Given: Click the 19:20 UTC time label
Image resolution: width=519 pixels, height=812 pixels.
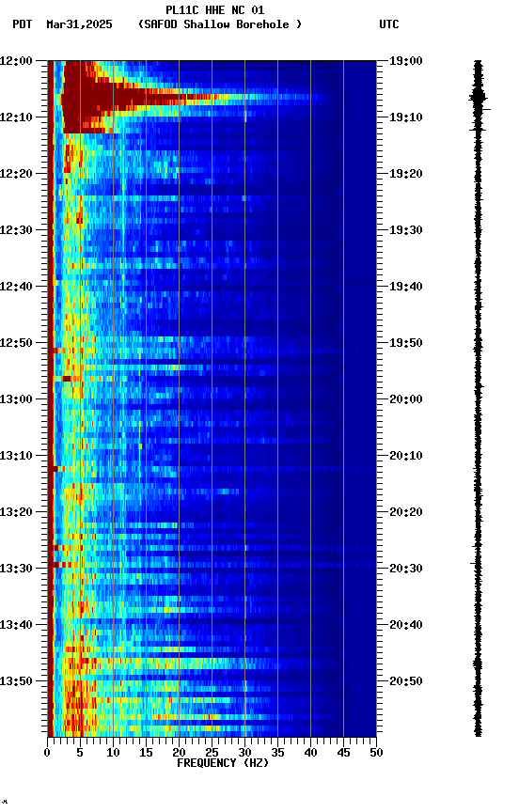Looking at the screenshot, I should (x=406, y=174).
